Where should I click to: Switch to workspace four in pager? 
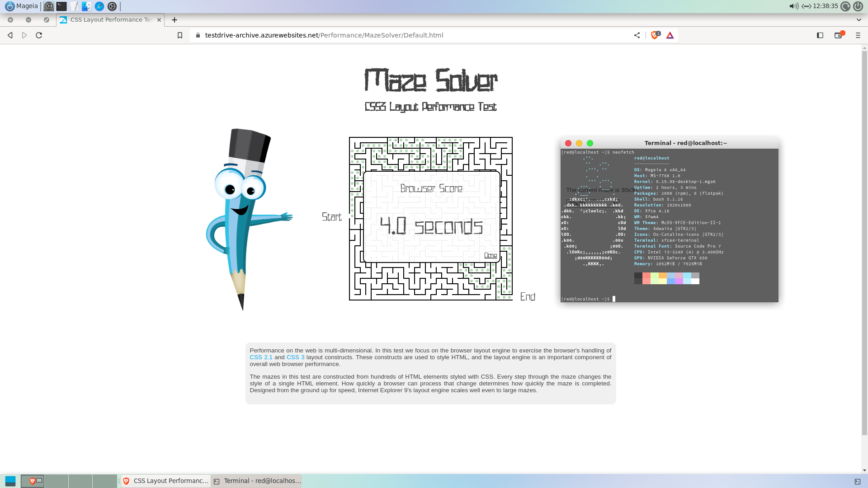(104, 481)
